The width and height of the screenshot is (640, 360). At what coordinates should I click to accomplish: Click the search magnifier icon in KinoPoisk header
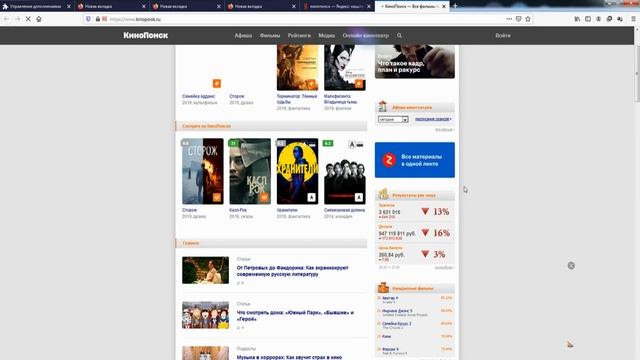point(399,36)
